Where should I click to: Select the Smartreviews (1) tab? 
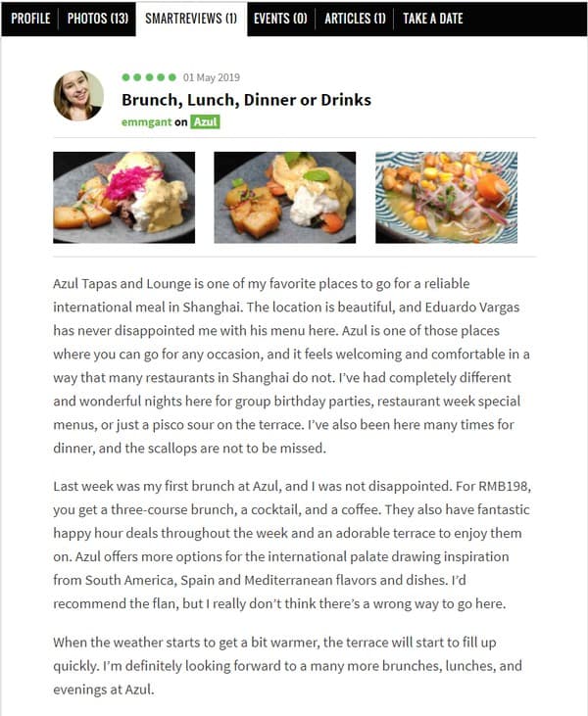tap(191, 19)
